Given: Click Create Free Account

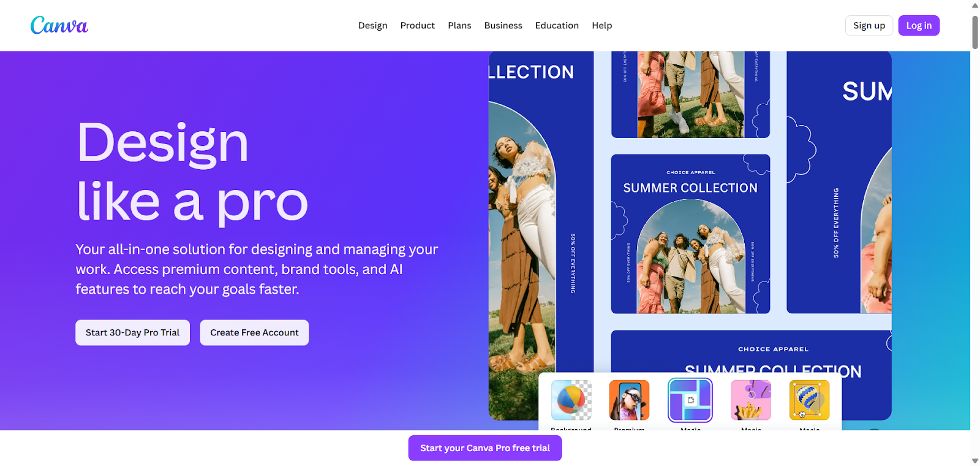Looking at the screenshot, I should tap(254, 332).
